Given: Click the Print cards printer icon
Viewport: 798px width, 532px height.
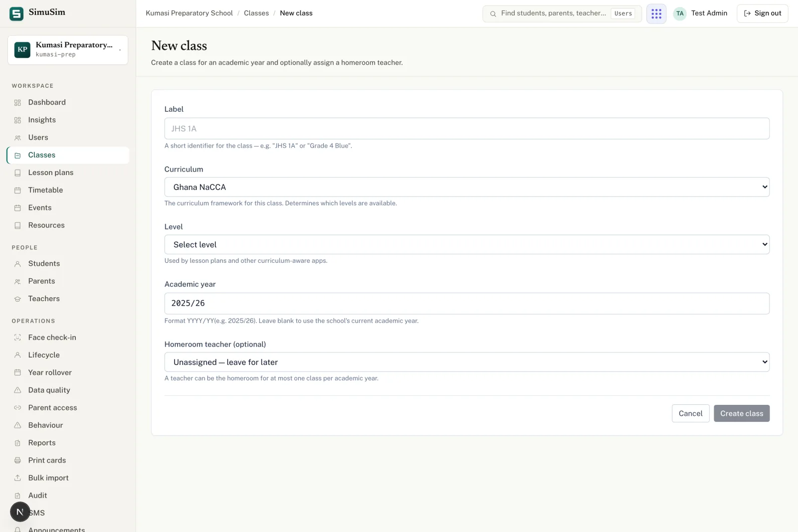Looking at the screenshot, I should 17,460.
